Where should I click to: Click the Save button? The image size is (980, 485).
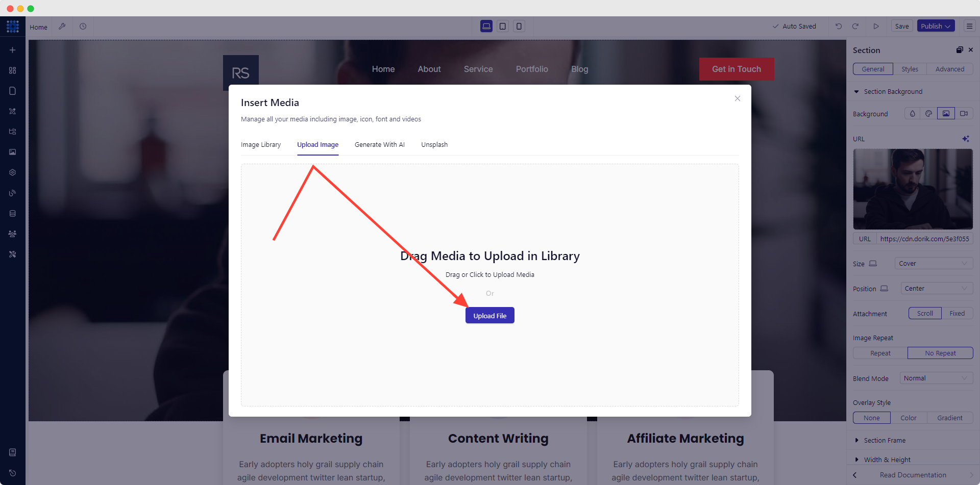pos(902,27)
